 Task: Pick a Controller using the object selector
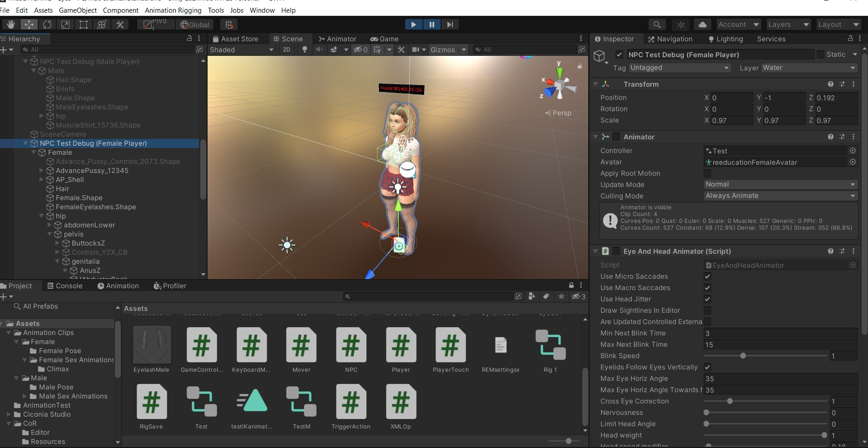click(853, 151)
